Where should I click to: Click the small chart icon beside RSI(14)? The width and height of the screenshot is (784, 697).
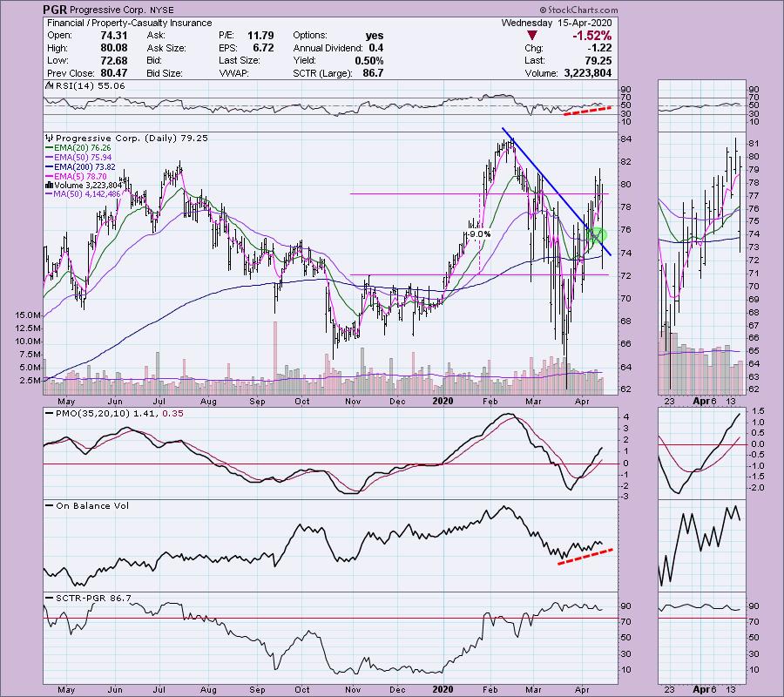click(x=50, y=86)
